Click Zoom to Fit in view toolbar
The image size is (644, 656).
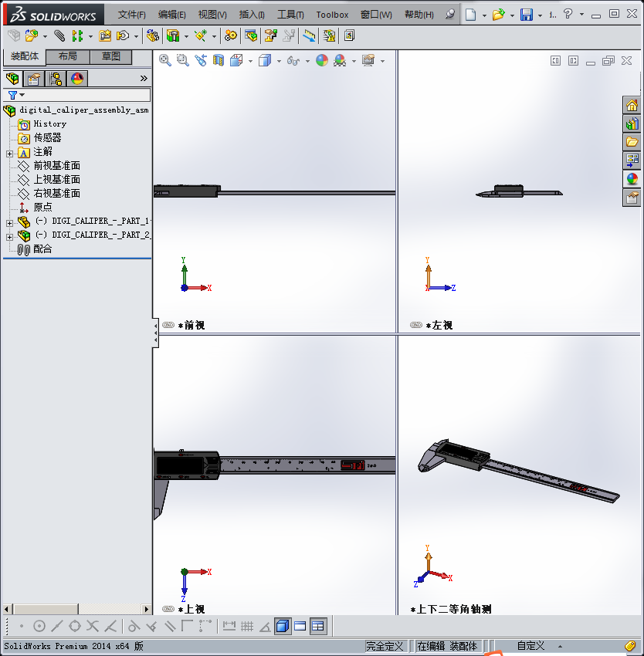coord(165,61)
